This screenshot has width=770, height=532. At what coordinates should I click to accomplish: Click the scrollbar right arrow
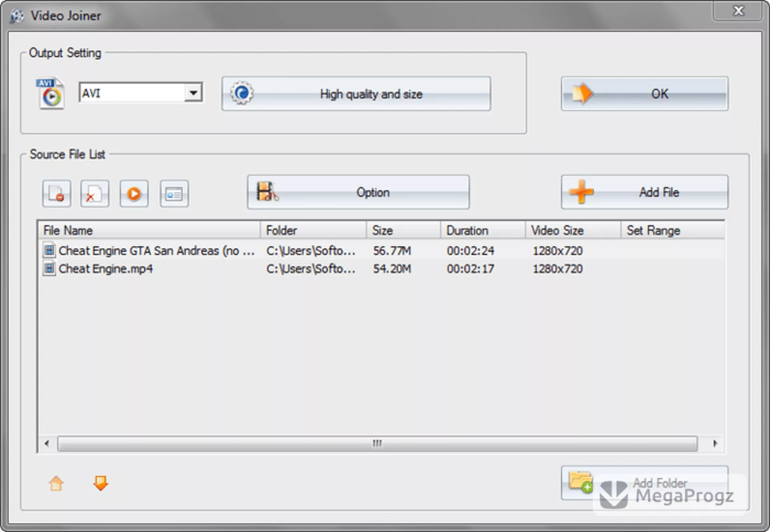[x=715, y=443]
